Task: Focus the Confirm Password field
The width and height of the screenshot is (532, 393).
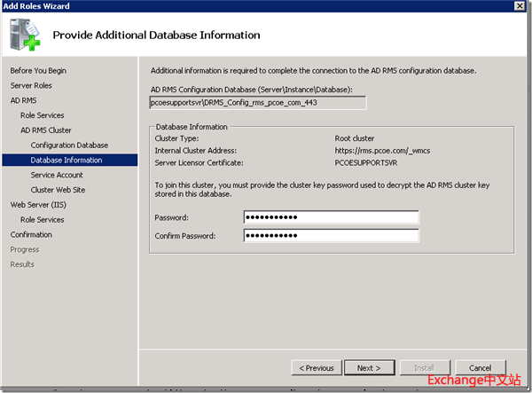Action: [330, 235]
